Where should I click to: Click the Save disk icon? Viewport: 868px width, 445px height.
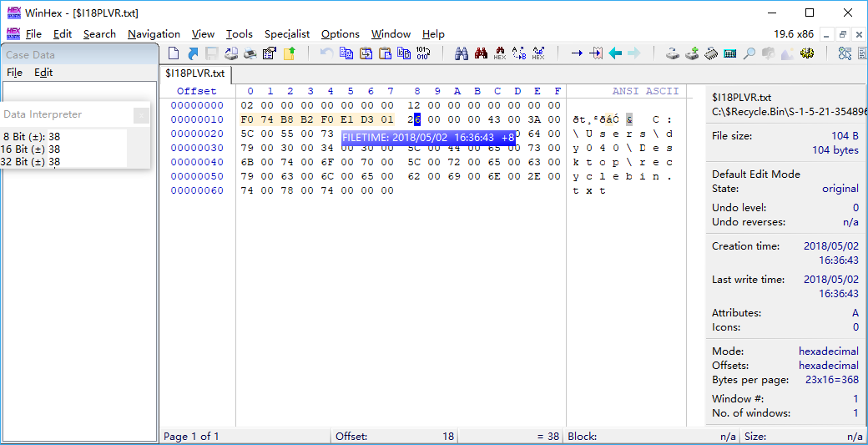(x=211, y=53)
